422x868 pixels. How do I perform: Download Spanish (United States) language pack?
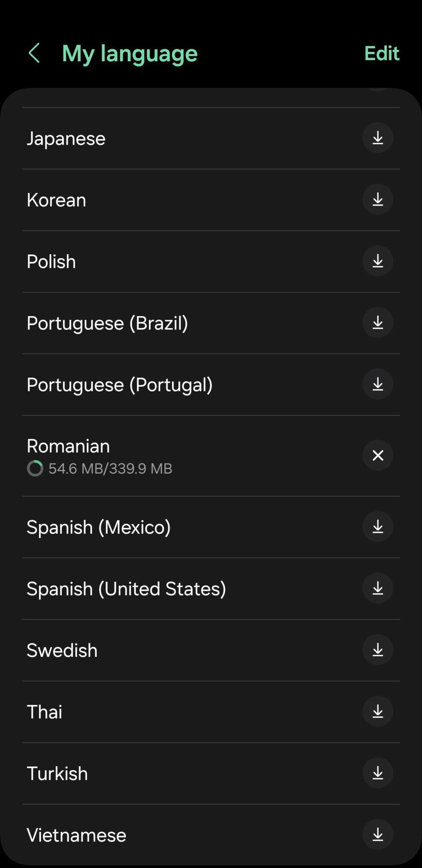click(378, 588)
